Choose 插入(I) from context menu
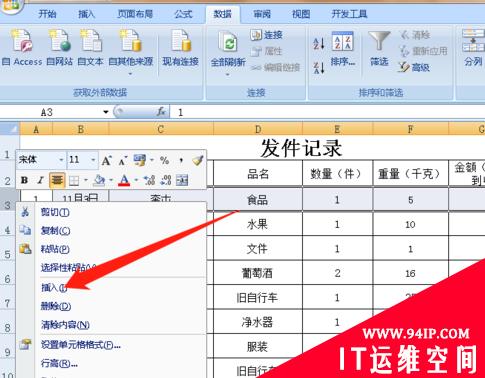 111,288
